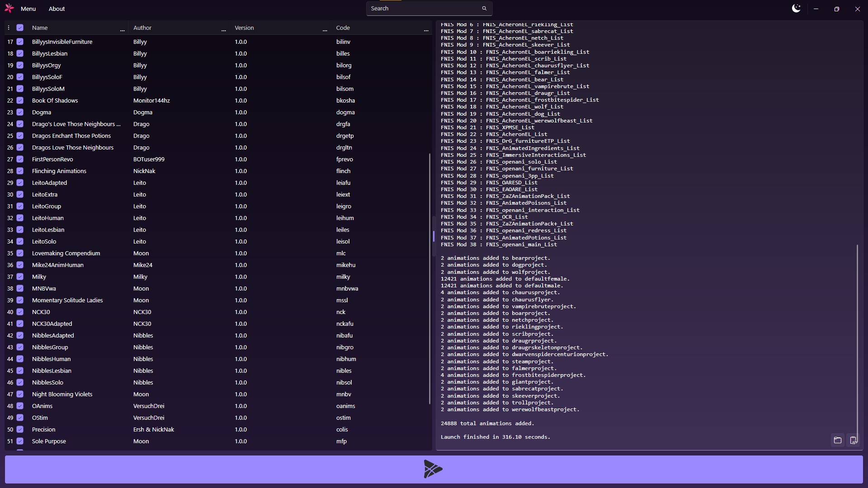
Task: Uncheck the OStim mod checkbox
Action: (20, 418)
